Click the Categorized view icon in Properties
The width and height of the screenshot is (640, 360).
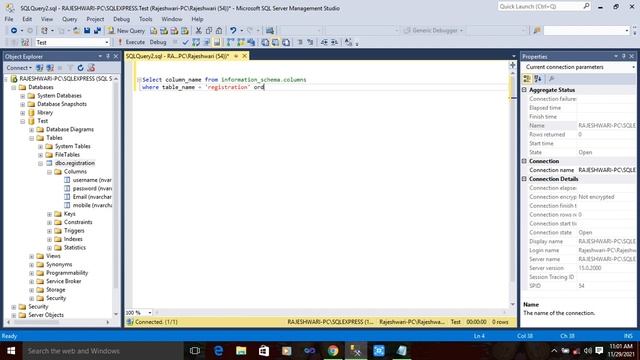pyautogui.click(x=527, y=78)
